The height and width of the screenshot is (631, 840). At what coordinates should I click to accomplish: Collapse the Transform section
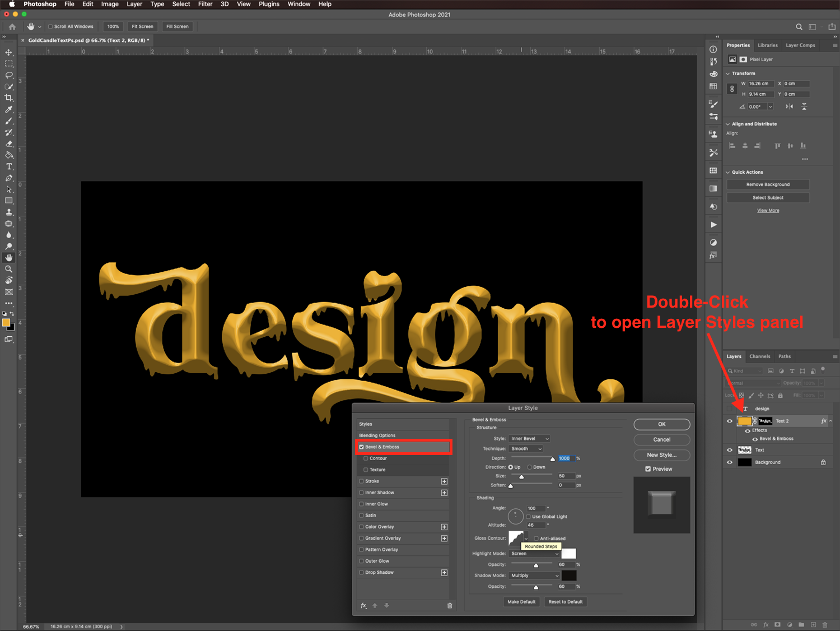click(x=728, y=73)
